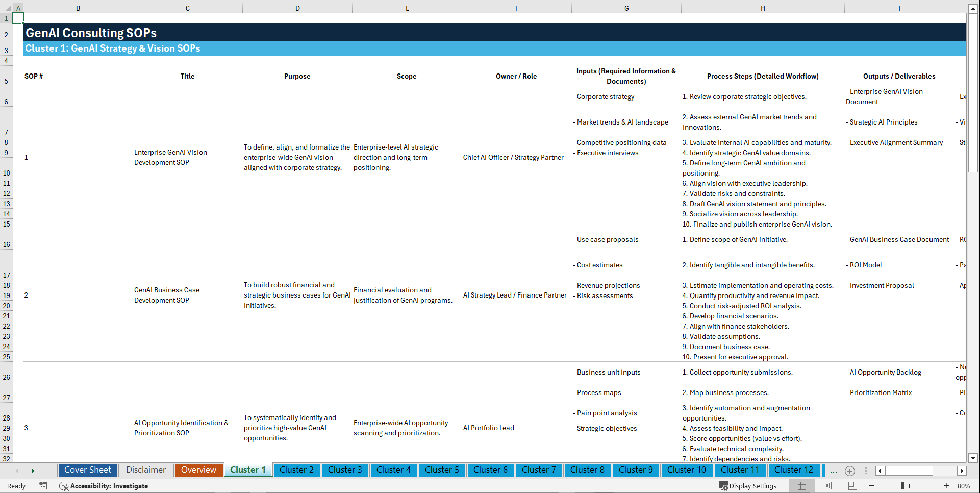Open the all-sheets ellipsis list
The image size is (980, 493).
(833, 471)
